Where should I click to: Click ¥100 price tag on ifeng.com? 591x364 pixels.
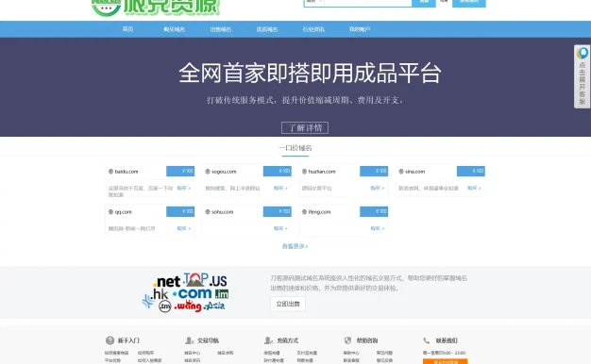(x=374, y=211)
